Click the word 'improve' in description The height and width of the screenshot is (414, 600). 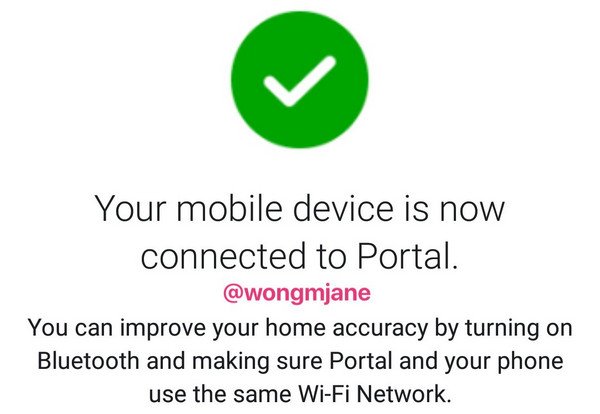[x=164, y=328]
